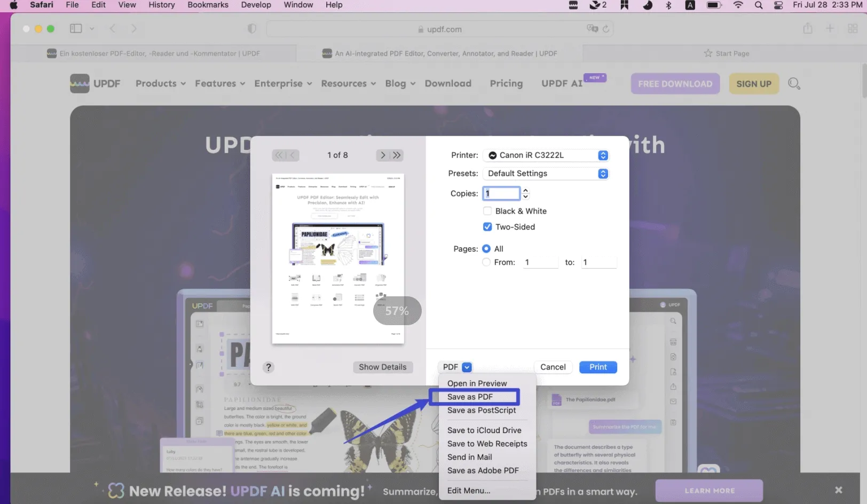Viewport: 867px width, 504px height.
Task: Select the From page range radio button
Action: (486, 262)
